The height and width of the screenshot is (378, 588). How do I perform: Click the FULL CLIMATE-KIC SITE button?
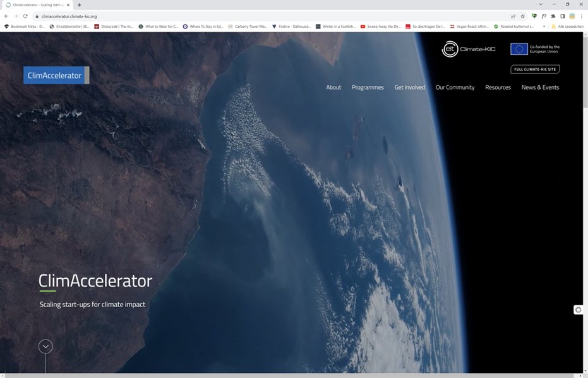(x=535, y=69)
